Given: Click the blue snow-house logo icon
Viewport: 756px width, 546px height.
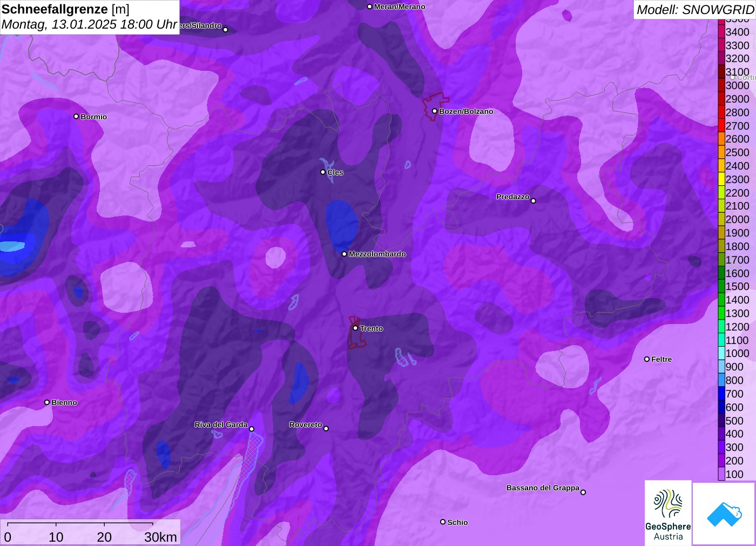Looking at the screenshot, I should click(724, 514).
